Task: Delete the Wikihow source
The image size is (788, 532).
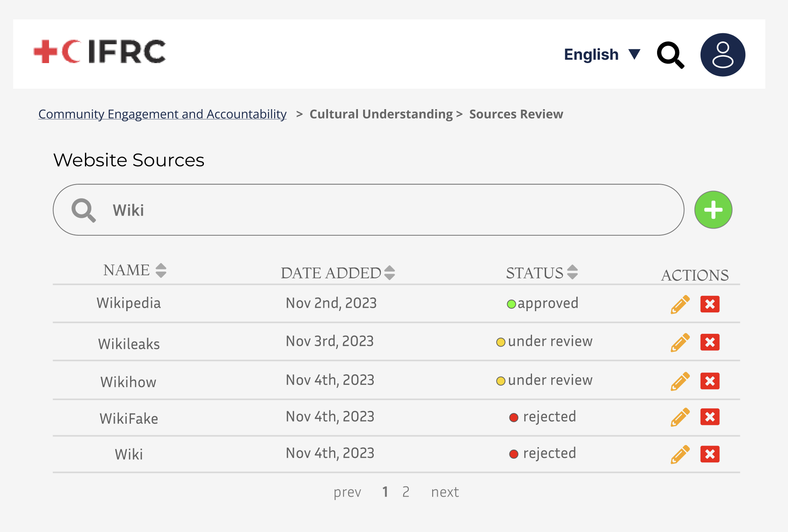Action: pos(710,381)
